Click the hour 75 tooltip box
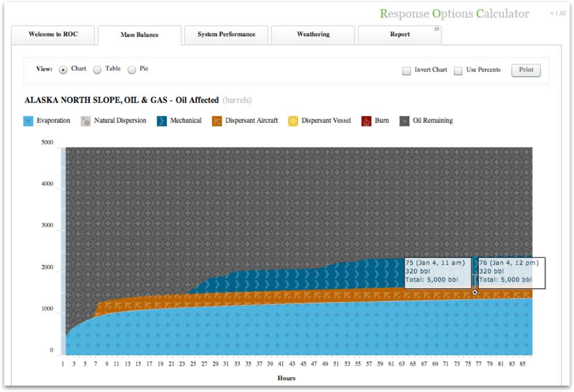Screen dimensions: 574x392 tap(438, 273)
